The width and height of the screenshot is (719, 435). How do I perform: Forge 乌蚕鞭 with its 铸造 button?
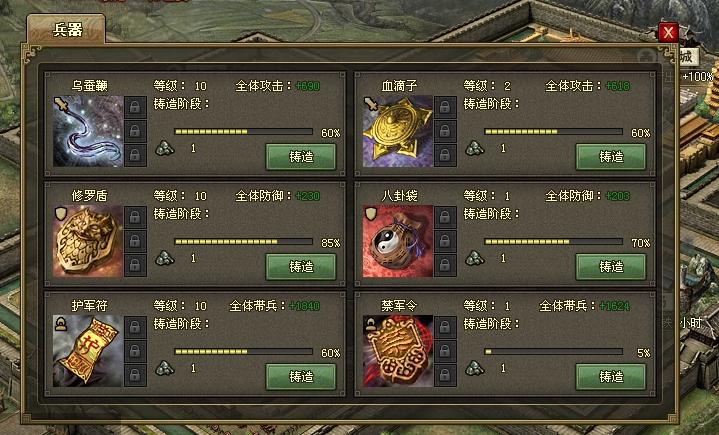(301, 157)
